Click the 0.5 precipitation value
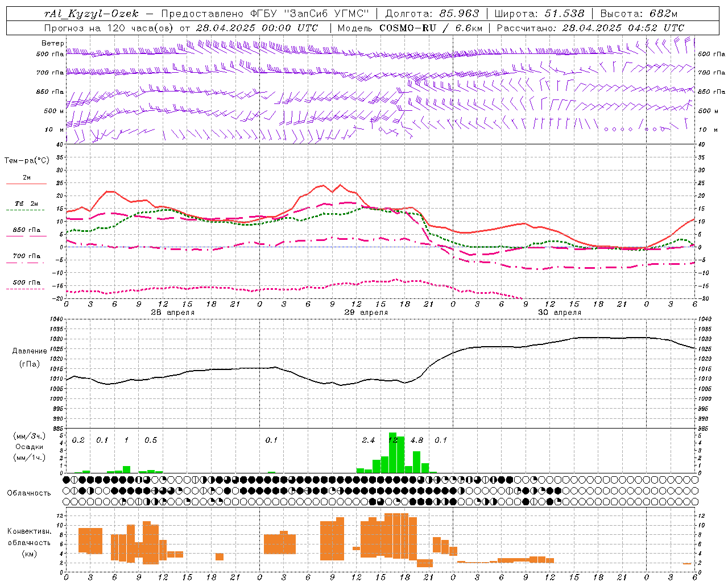The height and width of the screenshot is (582, 728). (151, 440)
